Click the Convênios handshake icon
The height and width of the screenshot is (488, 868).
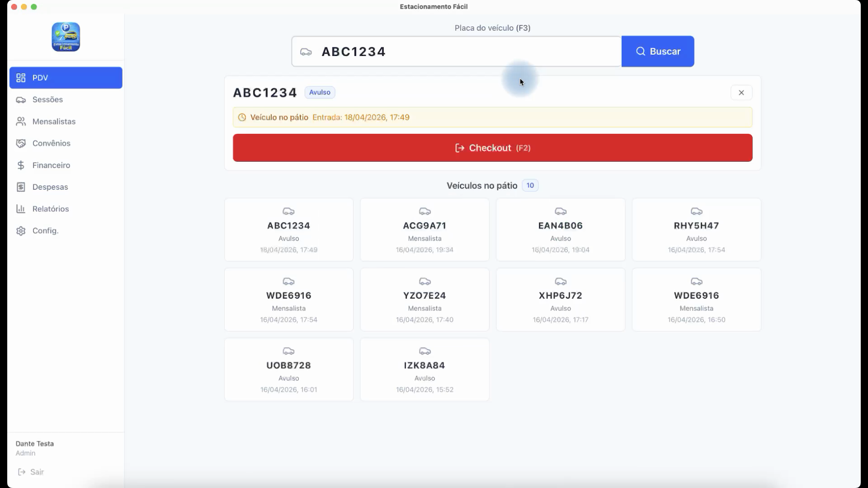(21, 143)
